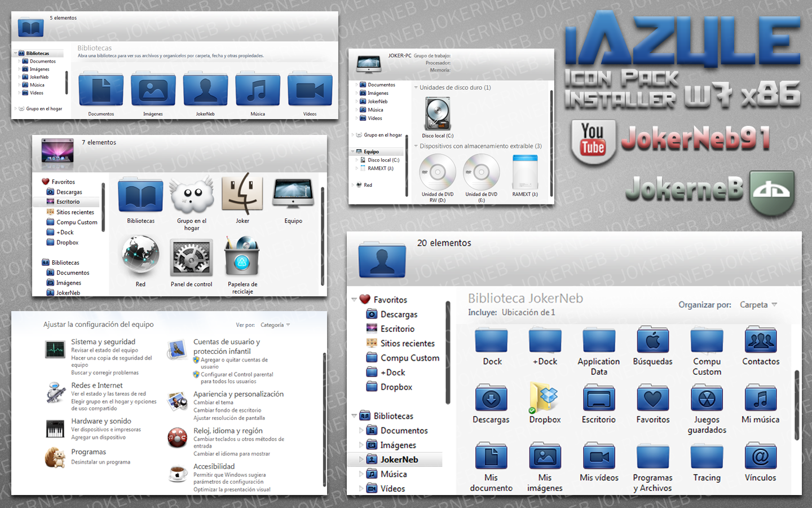Click Programas squirrel icon in control panel
Screen dimensions: 812x508
pyautogui.click(x=55, y=457)
